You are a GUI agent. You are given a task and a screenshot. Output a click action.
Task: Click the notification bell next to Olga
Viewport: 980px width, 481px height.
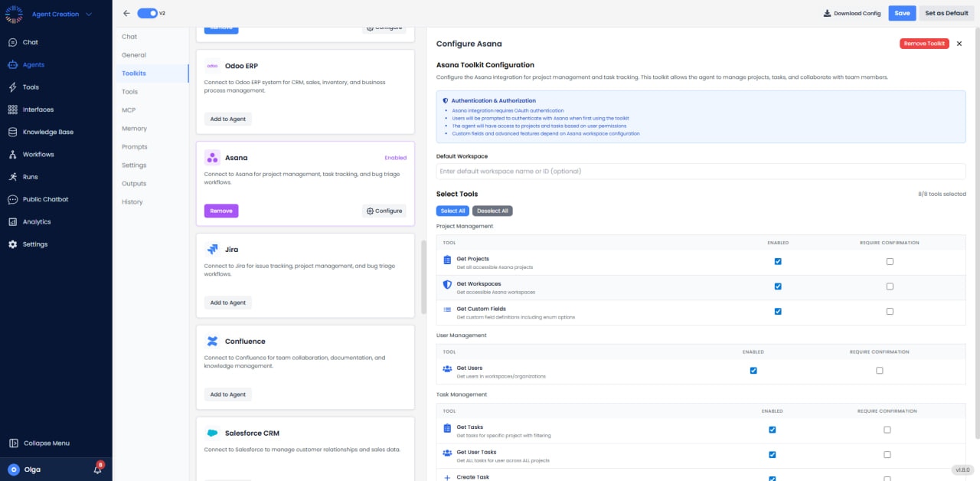[x=96, y=469]
